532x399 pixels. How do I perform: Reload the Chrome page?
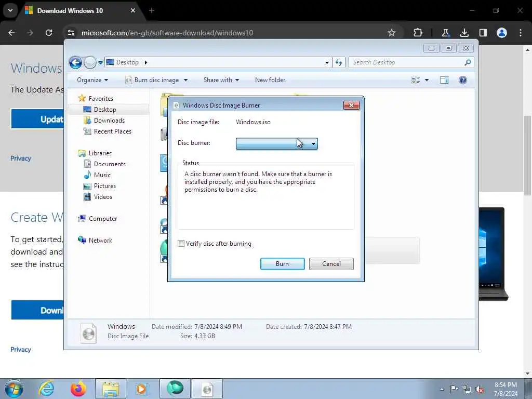49,33
